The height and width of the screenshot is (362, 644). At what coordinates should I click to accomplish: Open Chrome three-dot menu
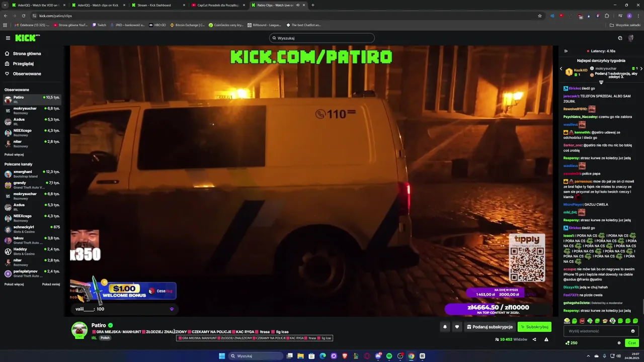tap(638, 16)
